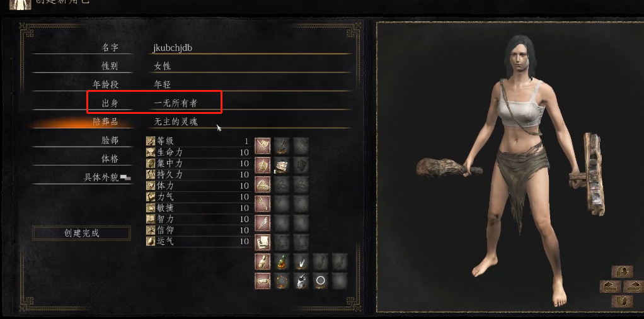Click the green estus flask item icon
The width and height of the screenshot is (644, 319).
coord(281,261)
